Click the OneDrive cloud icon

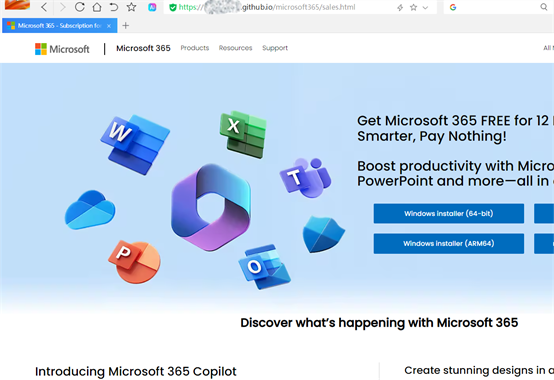coord(90,210)
